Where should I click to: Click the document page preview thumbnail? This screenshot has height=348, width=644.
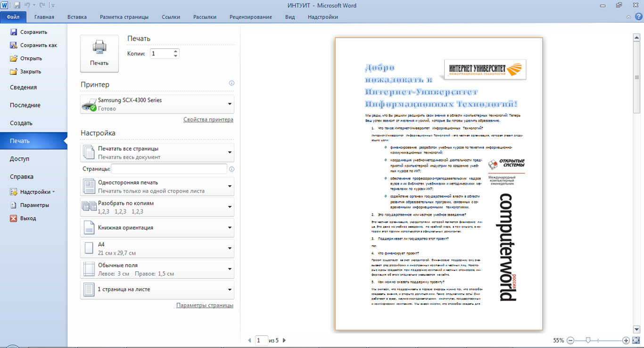coord(439,184)
